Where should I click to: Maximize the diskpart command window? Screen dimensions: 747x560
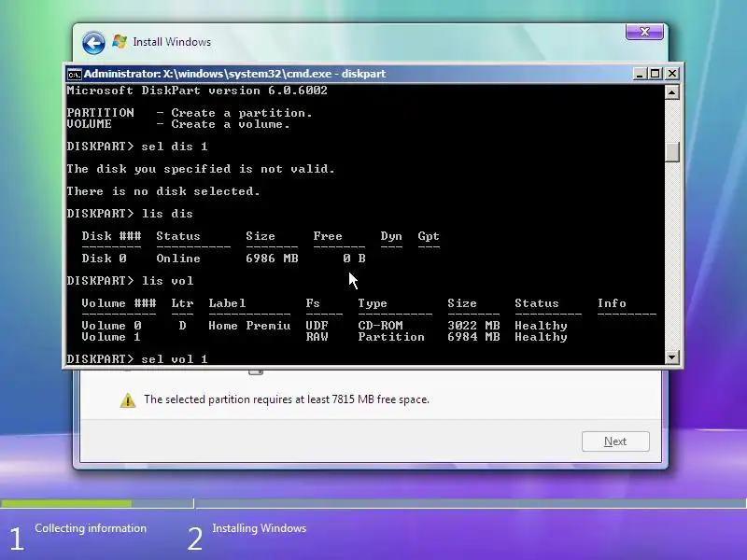click(x=655, y=74)
